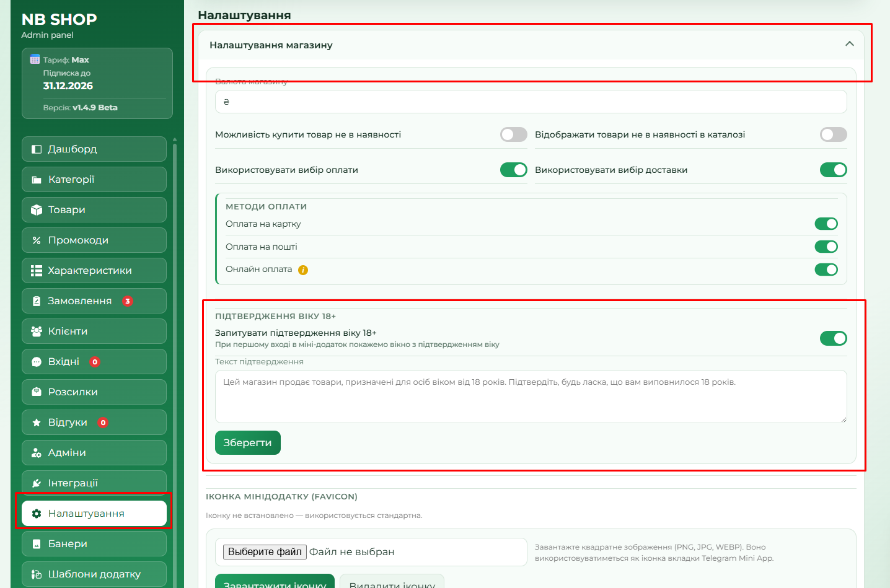Open the Категорії section
Viewport: 890px width, 588px height.
[x=94, y=179]
